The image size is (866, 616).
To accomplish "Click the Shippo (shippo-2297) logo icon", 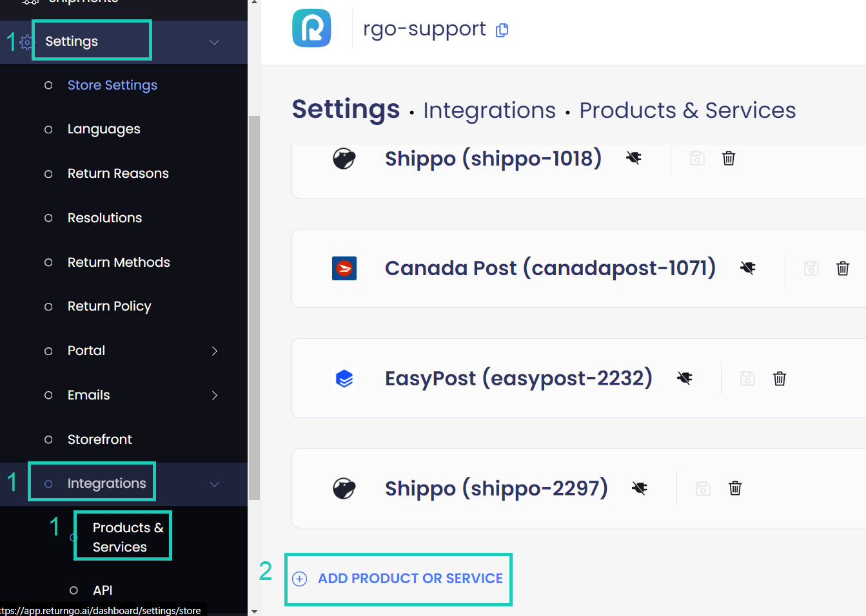I will coord(344,488).
